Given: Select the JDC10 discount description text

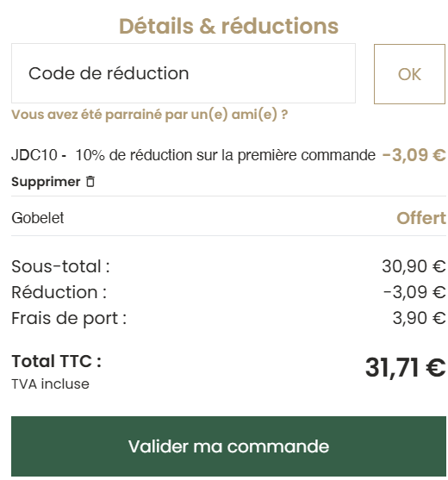Looking at the screenshot, I should pos(193,155).
